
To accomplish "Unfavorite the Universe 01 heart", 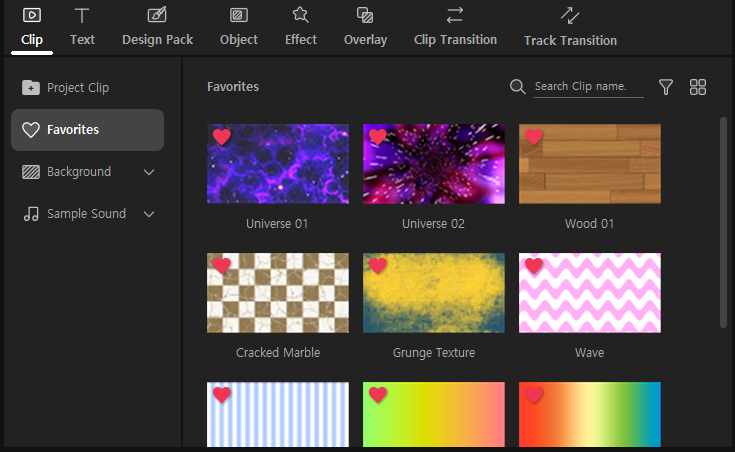I will tap(222, 137).
